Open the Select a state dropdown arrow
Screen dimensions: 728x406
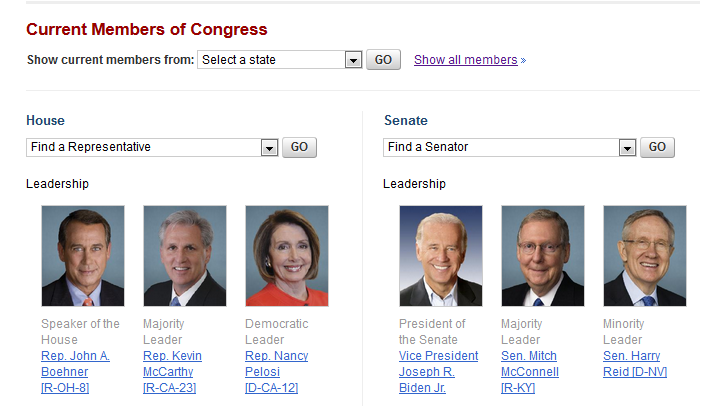coord(353,60)
